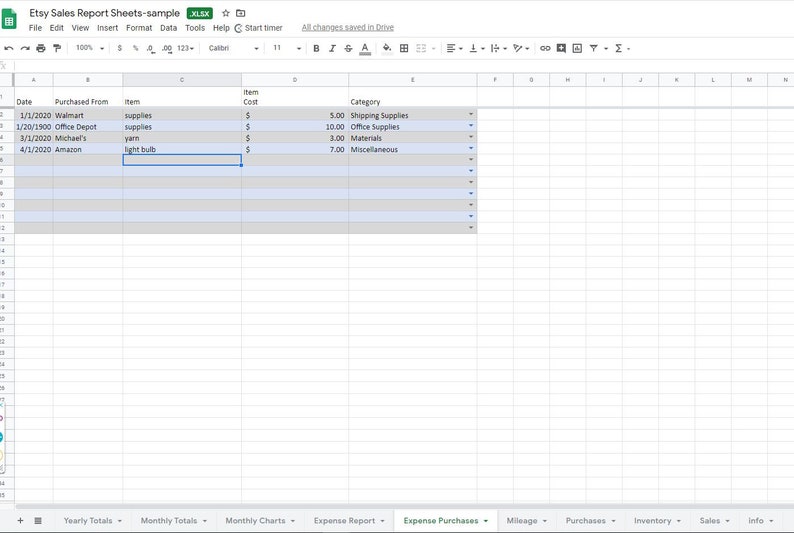Open the Calibri font dropdown
This screenshot has height=533, width=794.
[x=233, y=48]
